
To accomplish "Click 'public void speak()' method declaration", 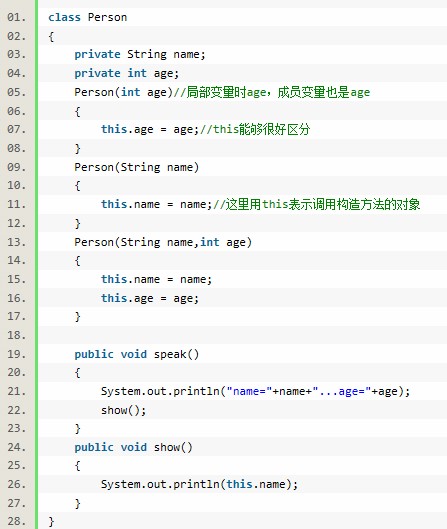I will click(137, 355).
